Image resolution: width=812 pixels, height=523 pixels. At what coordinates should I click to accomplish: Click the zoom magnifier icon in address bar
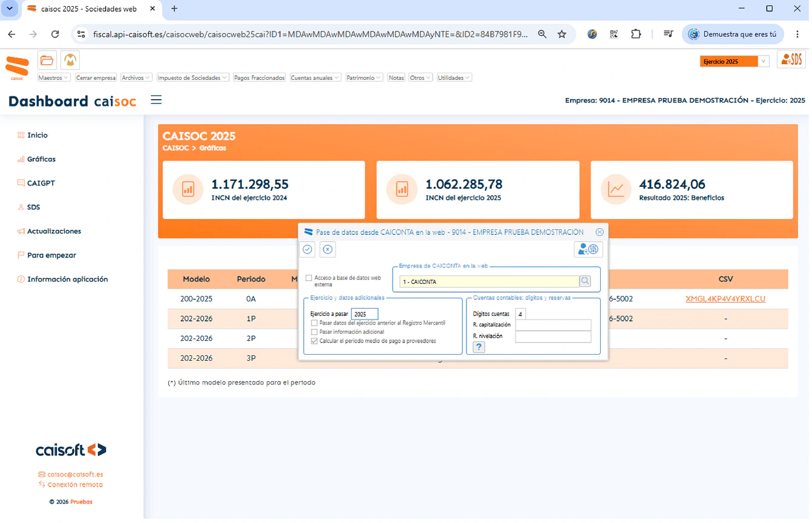[542, 35]
